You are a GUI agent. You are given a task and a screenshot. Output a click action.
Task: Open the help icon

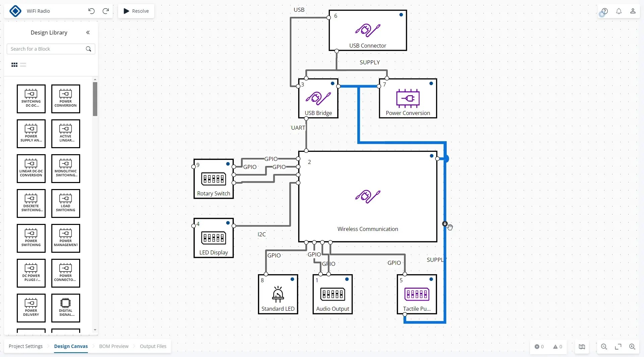coord(604,11)
